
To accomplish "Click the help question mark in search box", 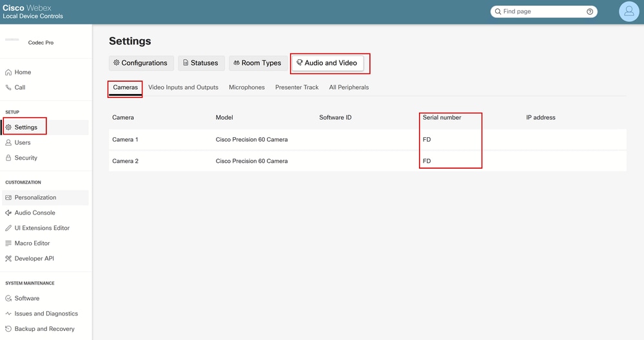I will click(x=590, y=12).
